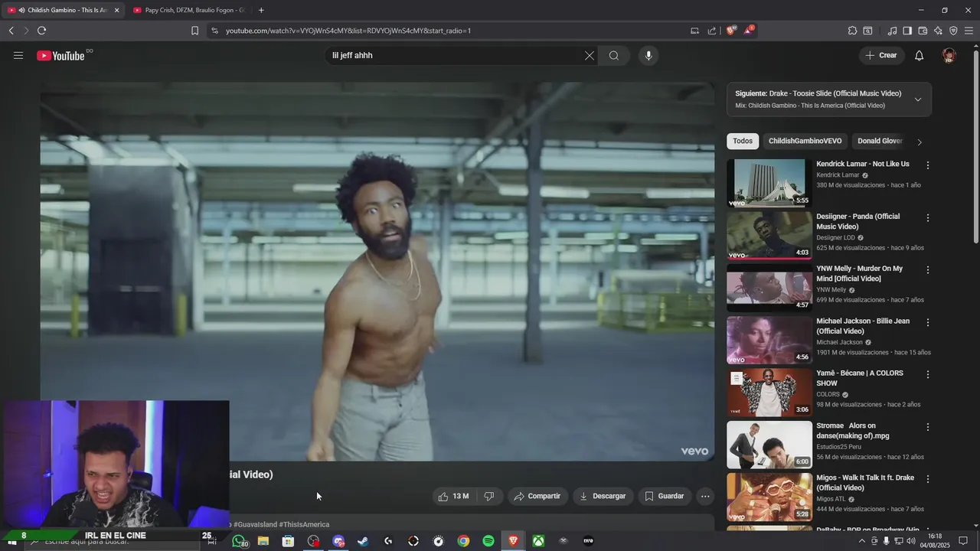Open a new browser tab
This screenshot has height=551, width=980.
pos(261,10)
